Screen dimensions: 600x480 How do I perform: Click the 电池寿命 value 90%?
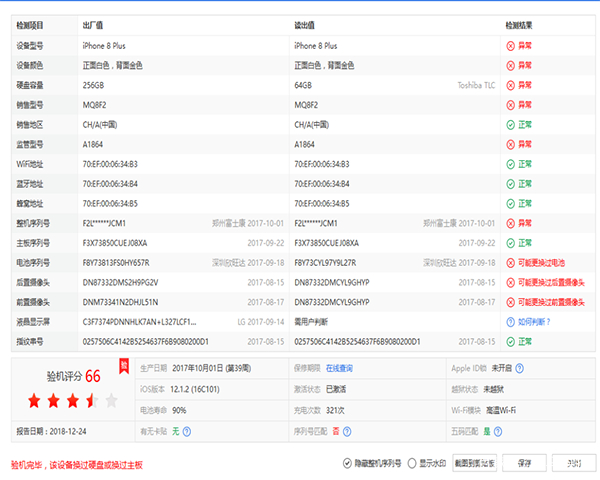[x=179, y=410]
